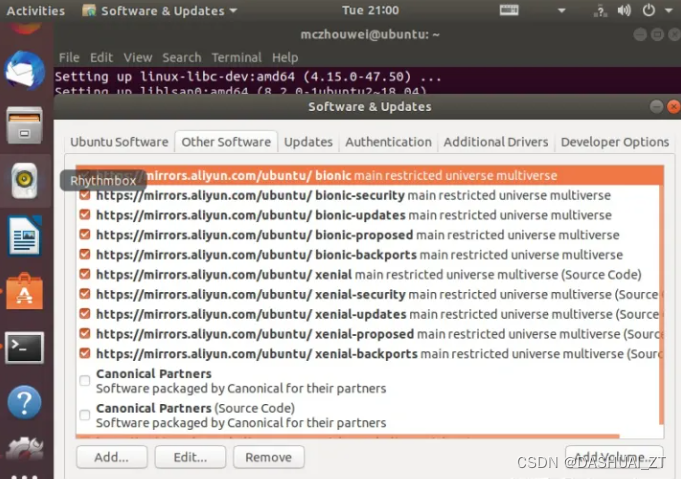Open the Files manager dock icon
Viewport: 681px width, 479px height.
coord(24,126)
